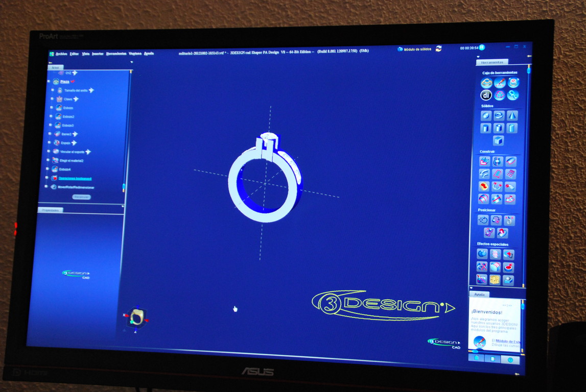Expand the Claws tree node
Image resolution: width=586 pixels, height=392 pixels.
tap(52, 99)
